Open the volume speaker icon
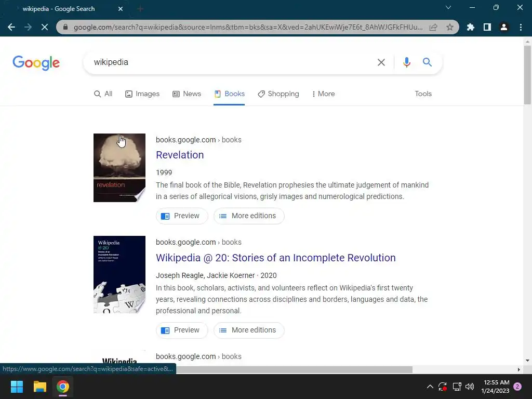 470,387
